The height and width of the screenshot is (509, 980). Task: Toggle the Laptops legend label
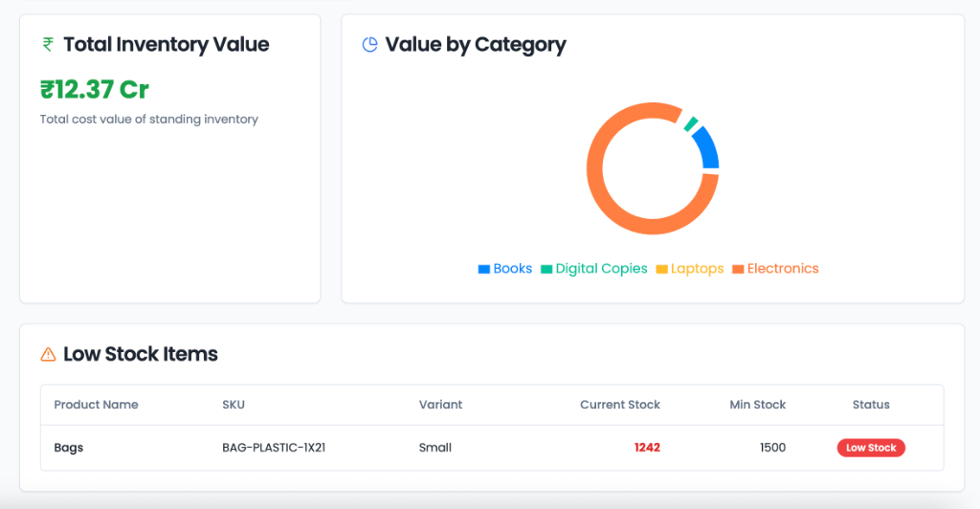pos(697,269)
